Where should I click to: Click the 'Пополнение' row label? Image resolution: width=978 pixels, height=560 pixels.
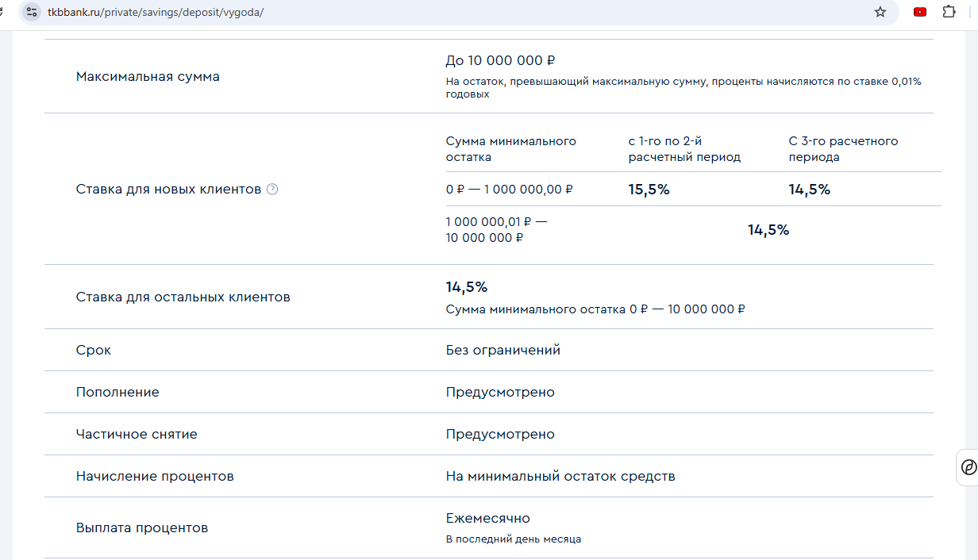pyautogui.click(x=117, y=392)
